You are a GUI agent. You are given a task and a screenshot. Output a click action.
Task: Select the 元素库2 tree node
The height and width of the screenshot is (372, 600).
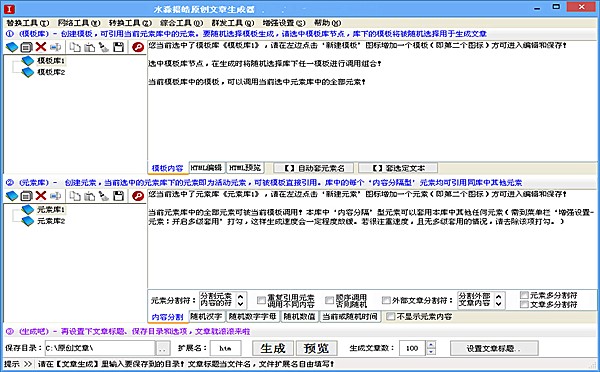click(51, 221)
